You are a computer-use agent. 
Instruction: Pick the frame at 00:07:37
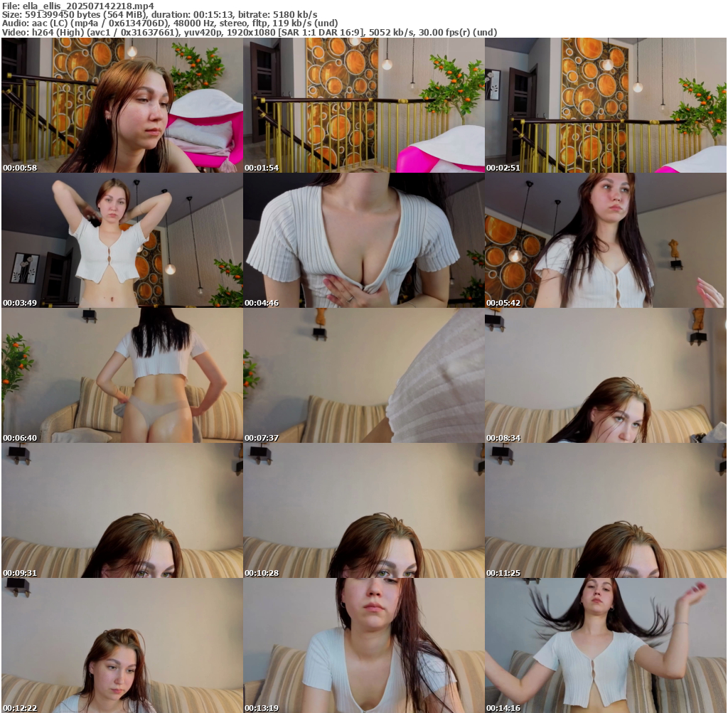[364, 375]
